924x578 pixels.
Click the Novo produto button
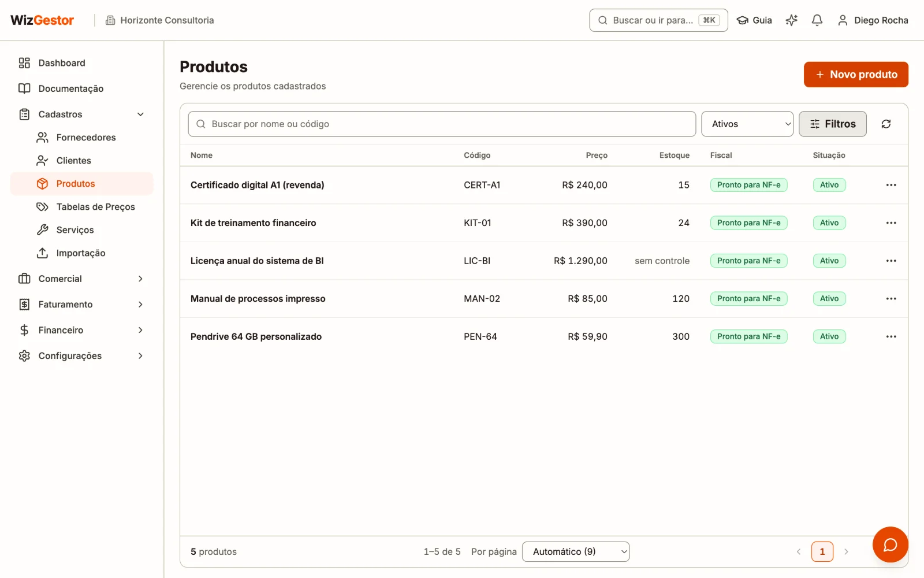click(x=856, y=75)
